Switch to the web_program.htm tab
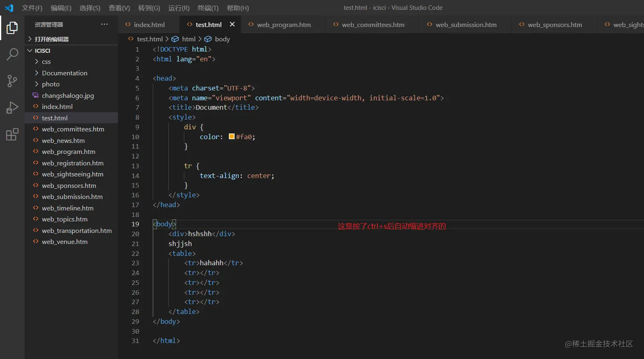Screen dimensions: 644x359 (x=284, y=25)
